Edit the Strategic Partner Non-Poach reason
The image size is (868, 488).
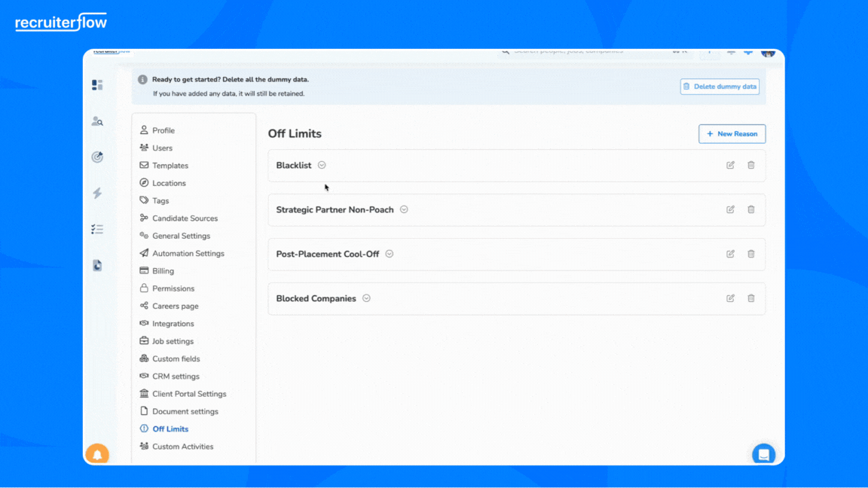(730, 209)
